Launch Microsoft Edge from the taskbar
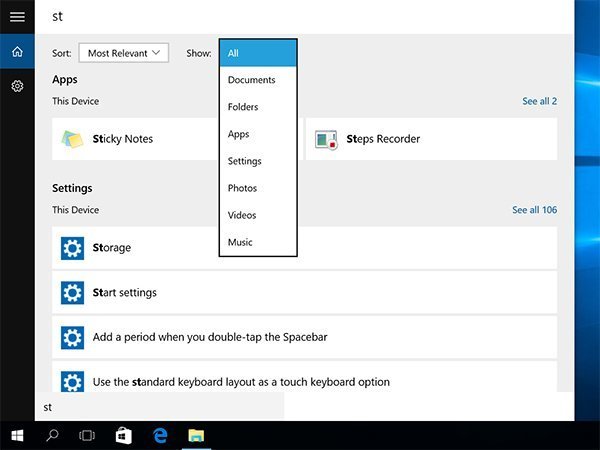Image resolution: width=600 pixels, height=450 pixels. [x=160, y=435]
